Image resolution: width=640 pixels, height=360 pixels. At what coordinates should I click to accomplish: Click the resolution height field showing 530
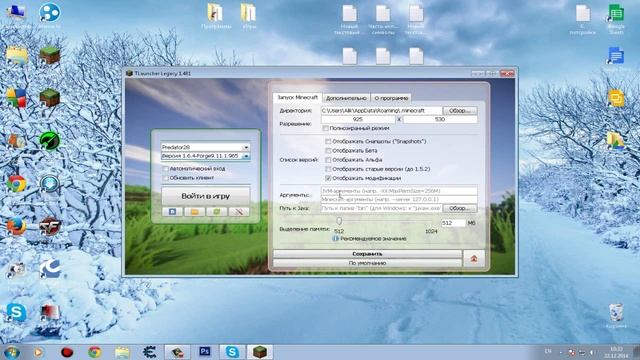(440, 119)
